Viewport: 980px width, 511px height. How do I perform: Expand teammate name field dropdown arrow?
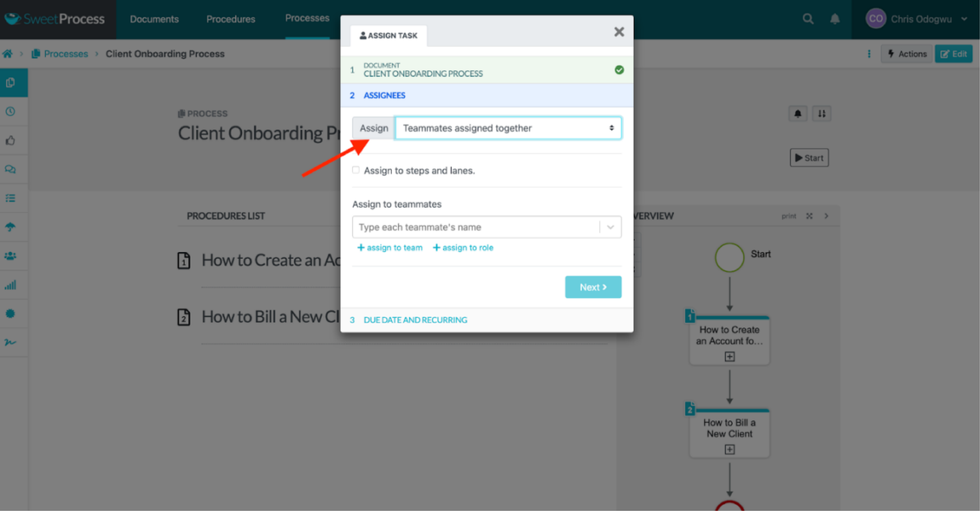click(610, 227)
